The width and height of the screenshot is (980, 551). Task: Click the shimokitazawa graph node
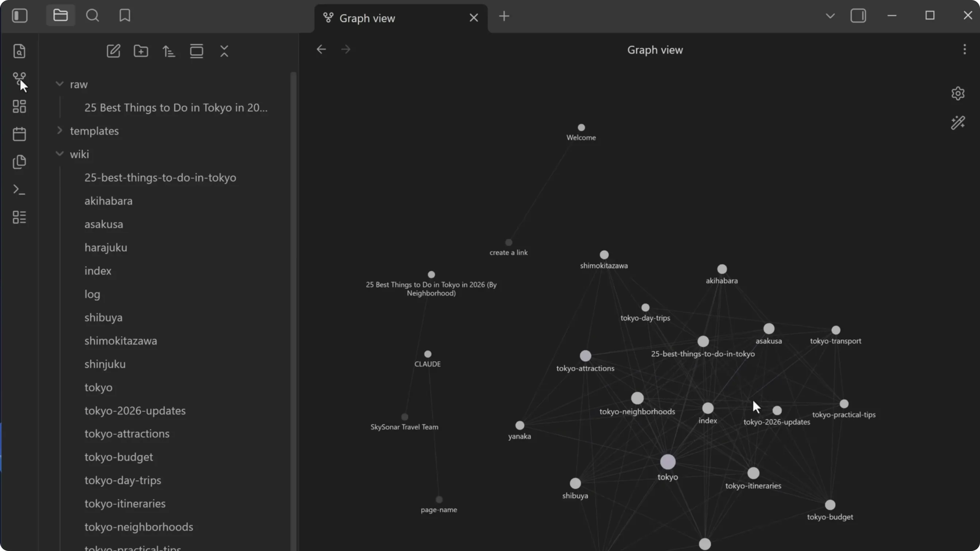click(x=604, y=254)
